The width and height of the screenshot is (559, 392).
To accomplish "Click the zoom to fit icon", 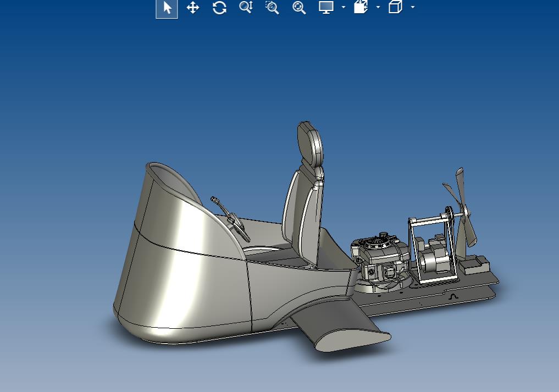I will (x=299, y=7).
